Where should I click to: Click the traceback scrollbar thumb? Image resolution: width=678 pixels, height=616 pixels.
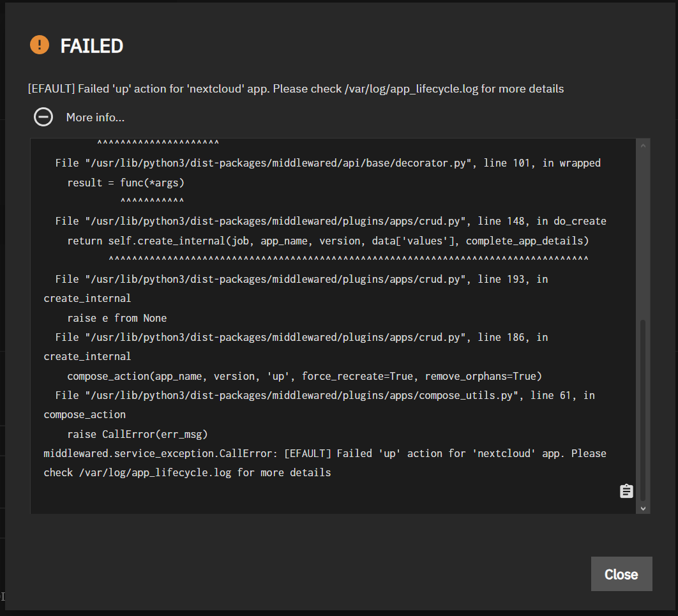[x=643, y=409]
